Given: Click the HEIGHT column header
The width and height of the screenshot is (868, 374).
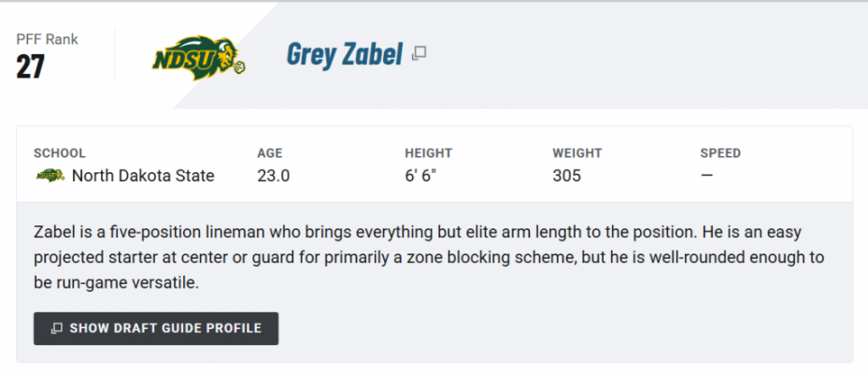Looking at the screenshot, I should (x=429, y=153).
